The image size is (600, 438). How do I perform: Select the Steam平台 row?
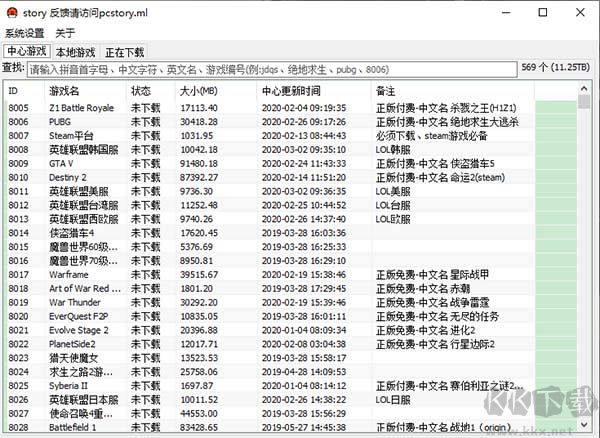[x=269, y=136]
